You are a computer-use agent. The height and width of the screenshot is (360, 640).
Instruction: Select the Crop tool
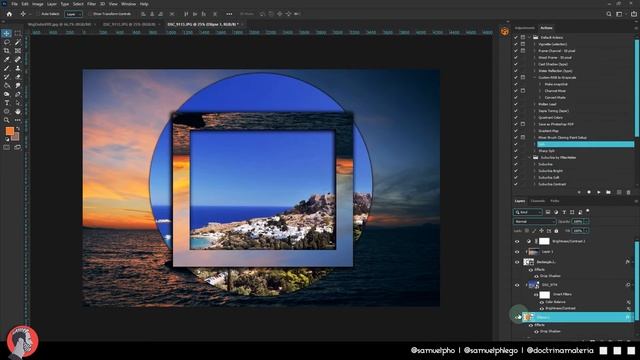[x=7, y=51]
